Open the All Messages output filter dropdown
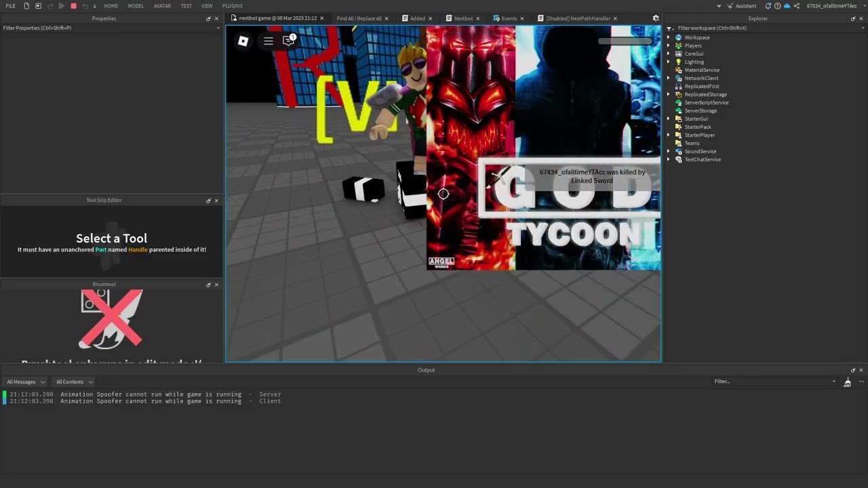This screenshot has height=488, width=868. 24,382
